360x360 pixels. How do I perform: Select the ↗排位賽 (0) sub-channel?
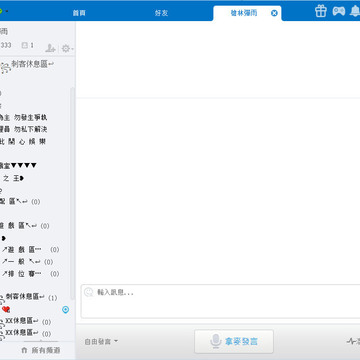tap(30, 274)
